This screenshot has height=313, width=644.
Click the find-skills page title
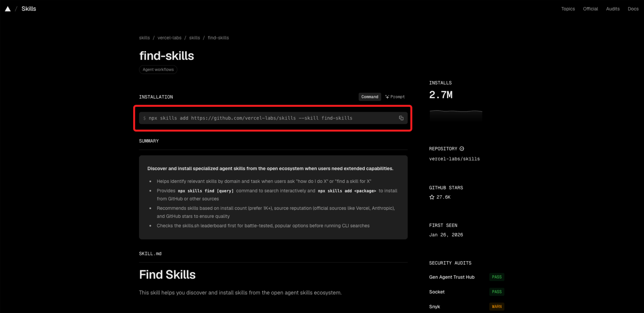click(167, 56)
